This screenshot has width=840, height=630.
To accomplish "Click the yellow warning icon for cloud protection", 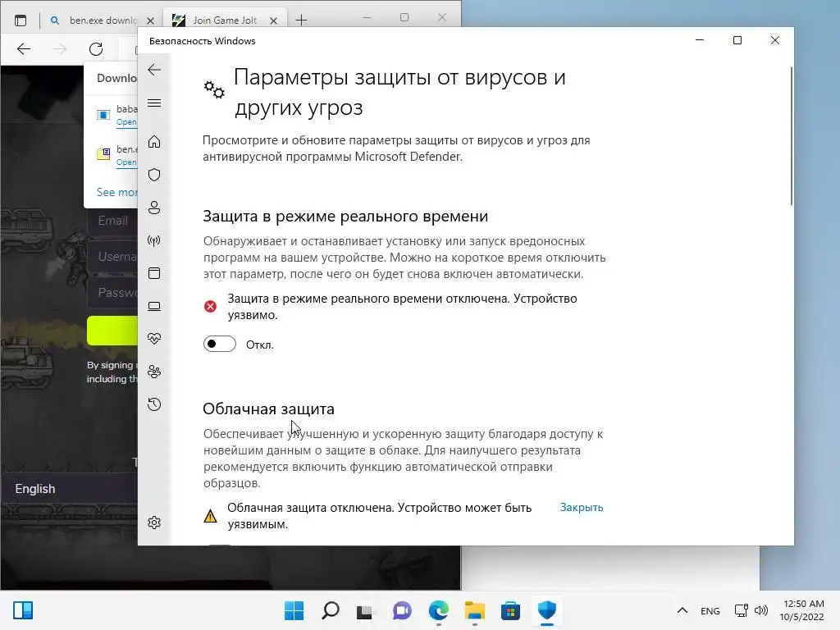I will pyautogui.click(x=211, y=515).
